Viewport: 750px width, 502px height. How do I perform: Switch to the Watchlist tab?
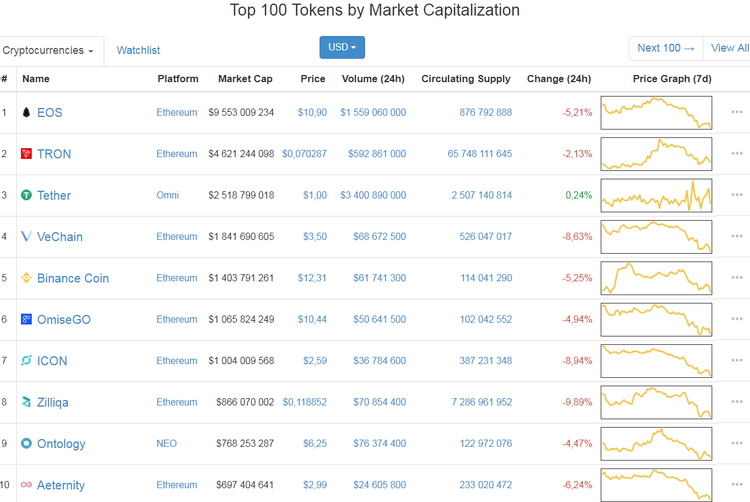[x=138, y=50]
